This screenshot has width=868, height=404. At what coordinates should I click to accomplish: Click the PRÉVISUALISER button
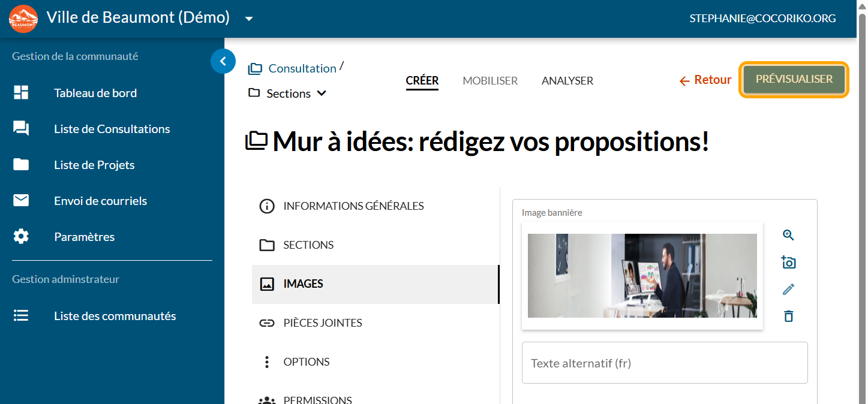click(794, 79)
